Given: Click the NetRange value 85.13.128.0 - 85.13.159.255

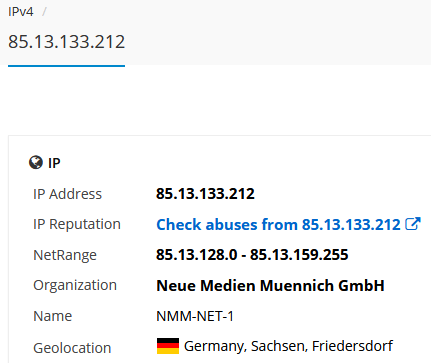Looking at the screenshot, I should click(252, 255).
